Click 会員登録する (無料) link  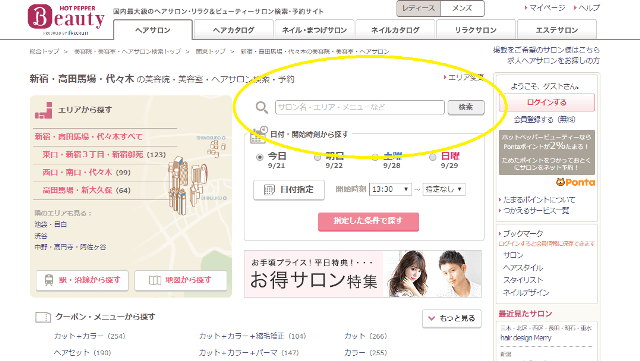544,120
